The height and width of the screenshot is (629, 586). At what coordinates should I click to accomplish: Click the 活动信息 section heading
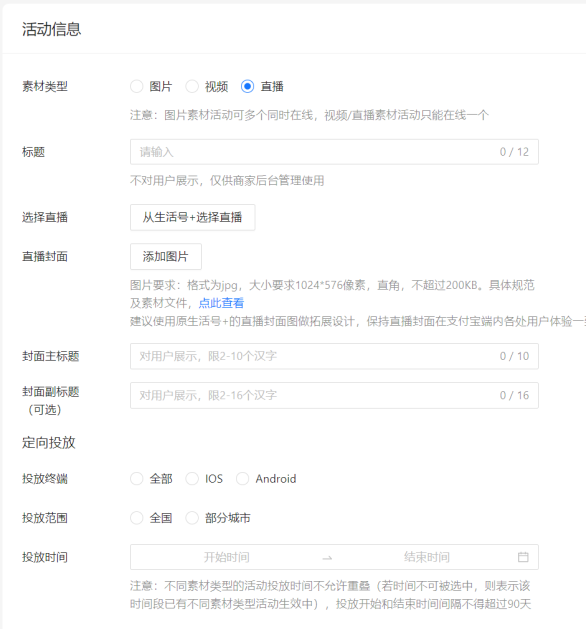click(x=52, y=29)
